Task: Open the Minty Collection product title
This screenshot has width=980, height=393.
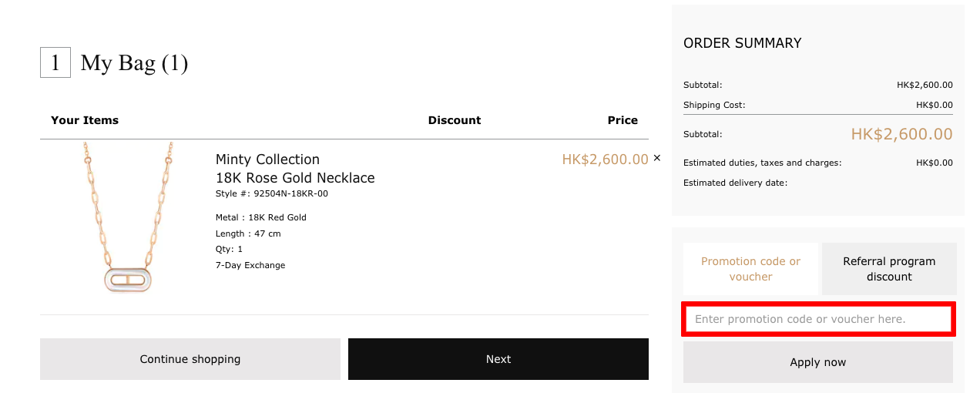Action: (267, 160)
